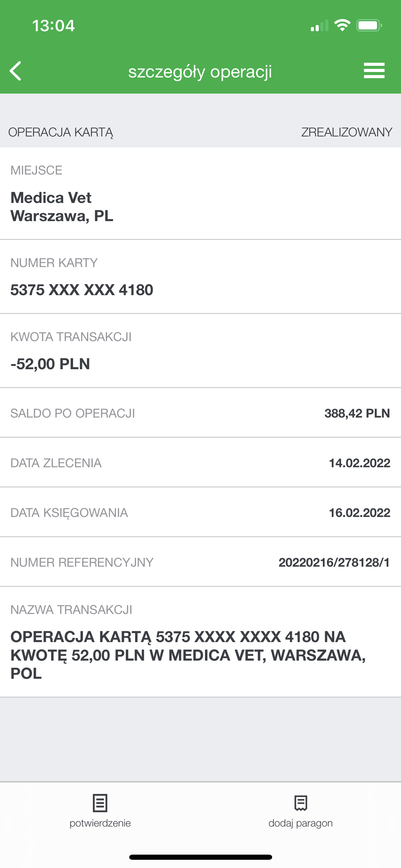
Task: Tap the cellular signal icon
Action: click(x=319, y=26)
